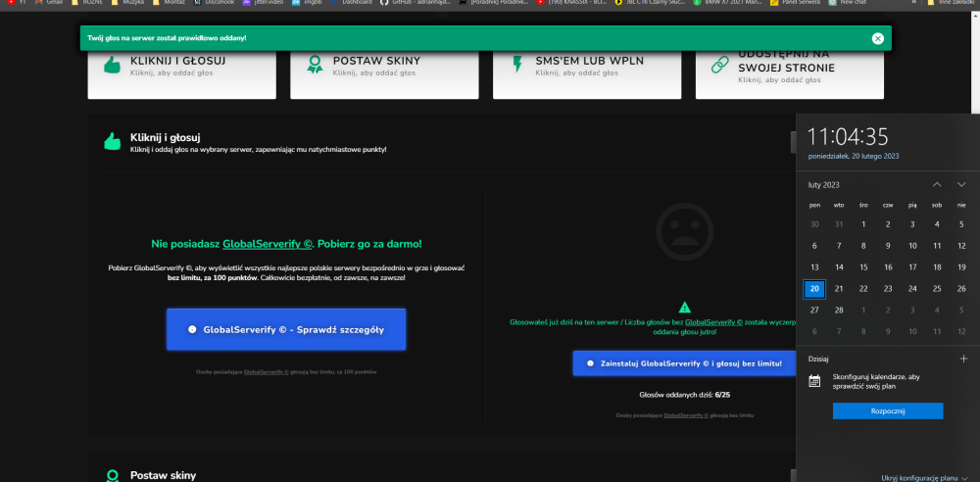The height and width of the screenshot is (482, 980).
Task: Open the Dashboard bookmark
Action: [352, 3]
